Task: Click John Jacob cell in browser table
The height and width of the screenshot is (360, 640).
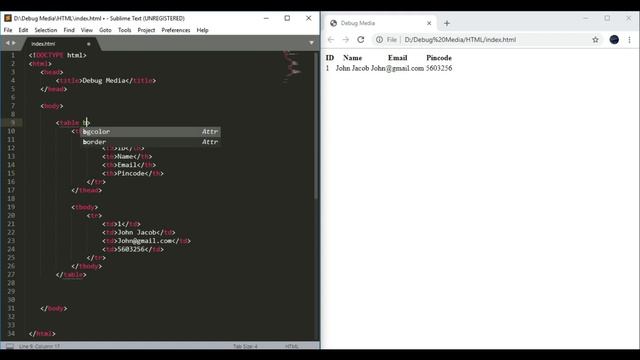Action: (352, 68)
